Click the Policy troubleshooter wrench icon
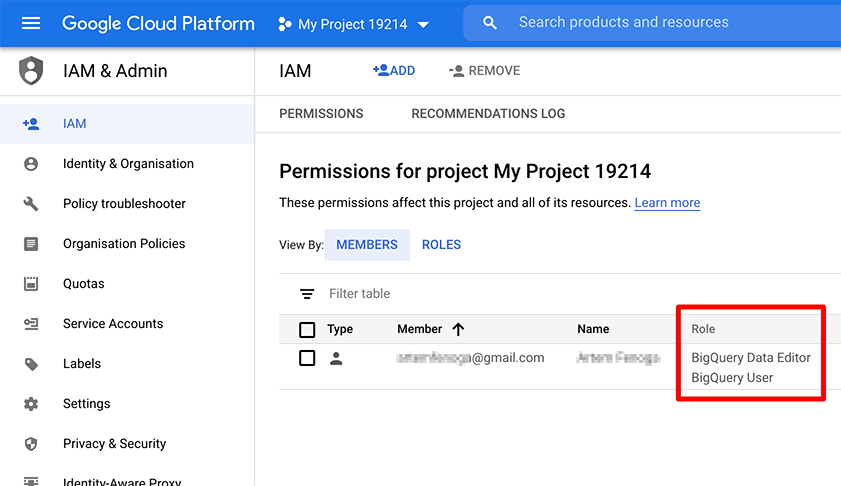841x486 pixels. pos(31,204)
